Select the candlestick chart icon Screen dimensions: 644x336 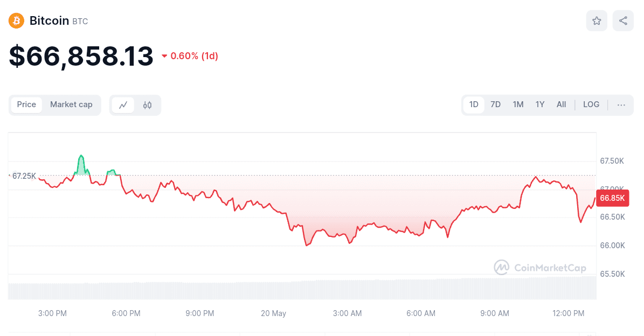147,105
